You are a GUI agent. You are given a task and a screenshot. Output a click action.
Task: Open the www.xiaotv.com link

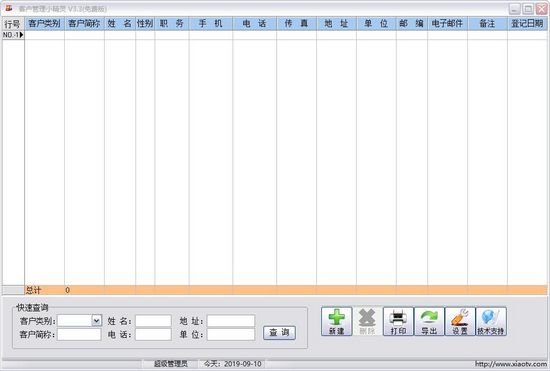pos(511,364)
